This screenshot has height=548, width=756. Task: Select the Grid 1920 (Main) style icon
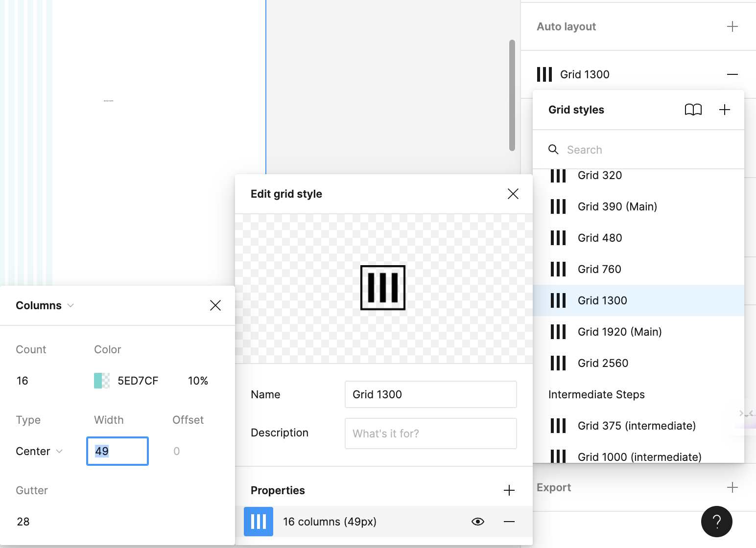click(x=558, y=331)
